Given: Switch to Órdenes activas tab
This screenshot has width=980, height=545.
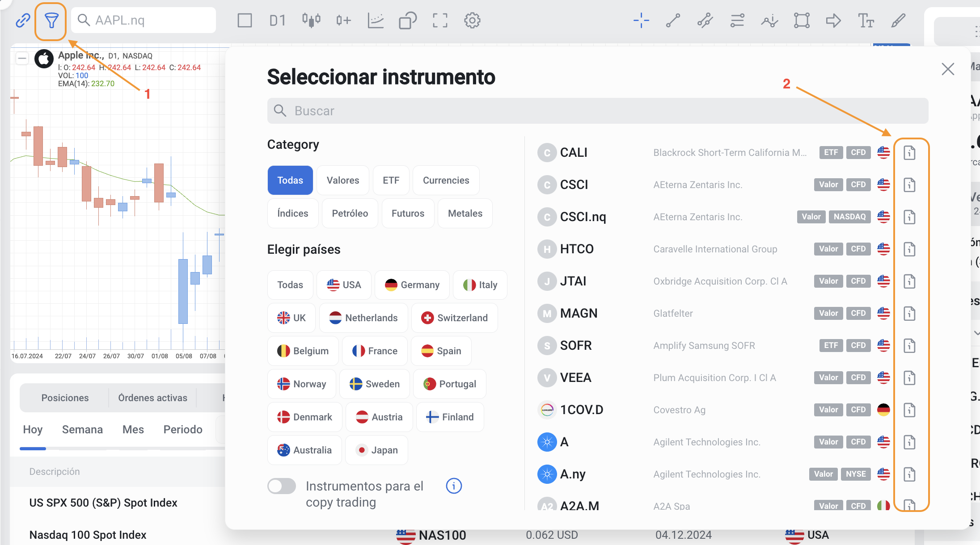Looking at the screenshot, I should (x=152, y=398).
